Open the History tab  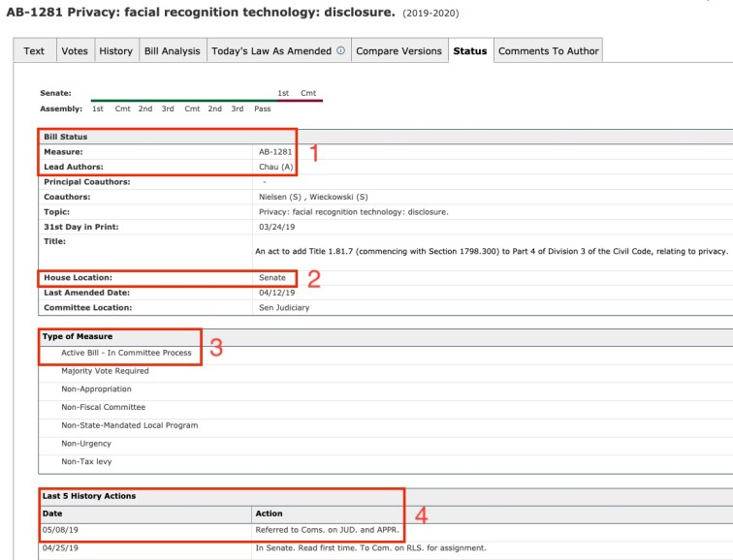point(115,51)
